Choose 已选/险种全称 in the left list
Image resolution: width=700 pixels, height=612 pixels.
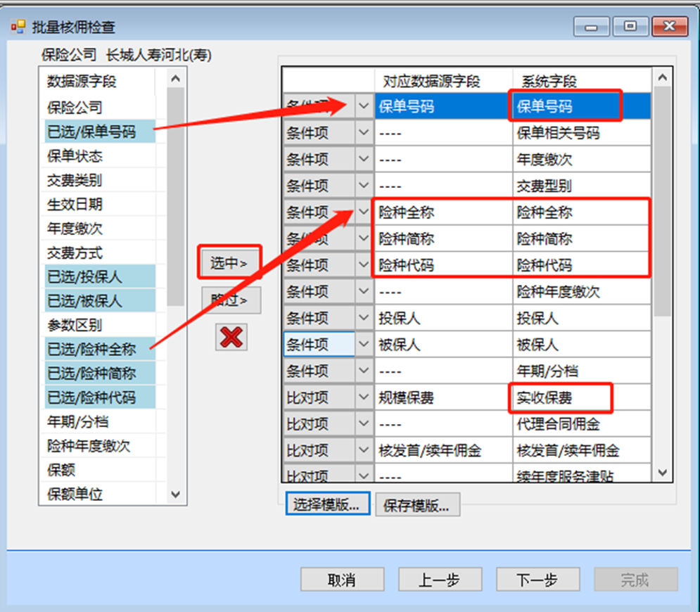91,349
